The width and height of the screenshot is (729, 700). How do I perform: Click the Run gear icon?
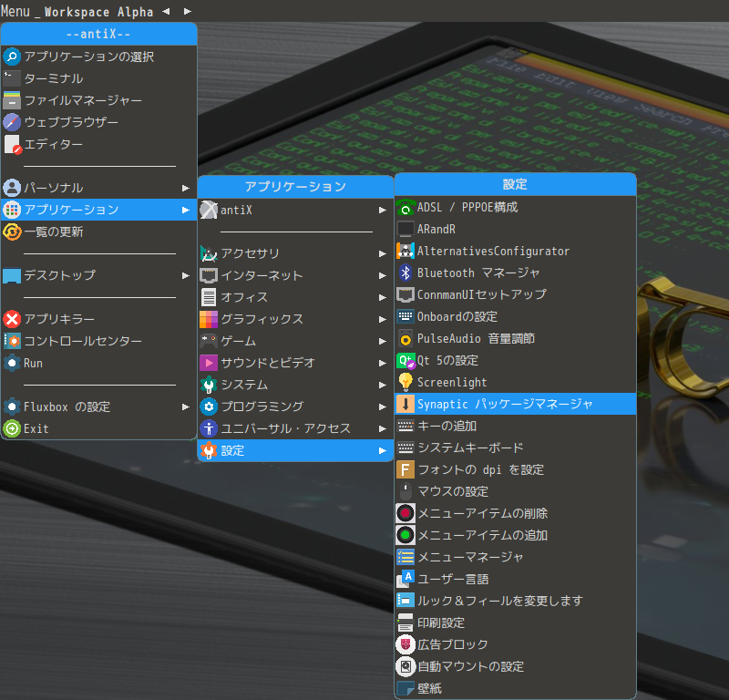point(12,363)
